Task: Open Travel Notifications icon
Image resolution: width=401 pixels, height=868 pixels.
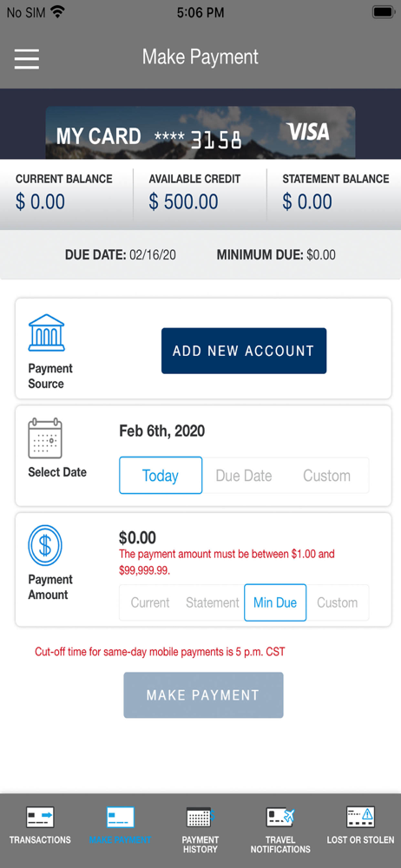Action: 280,817
